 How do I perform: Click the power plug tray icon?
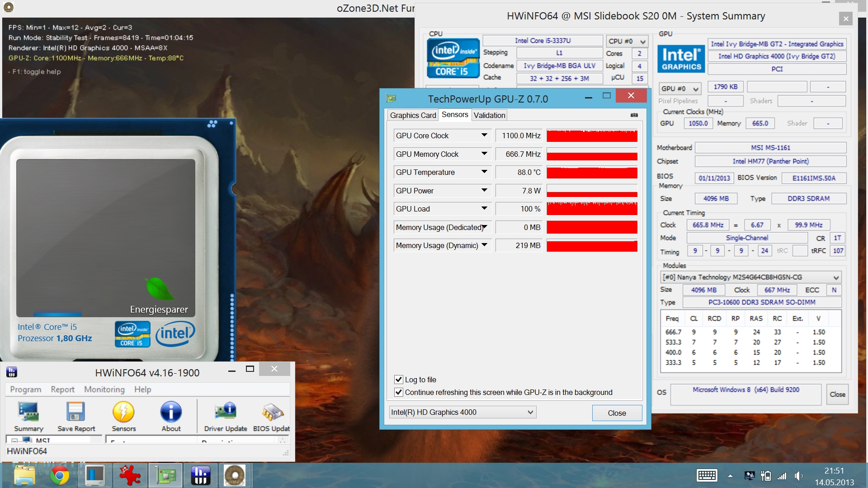click(766, 476)
